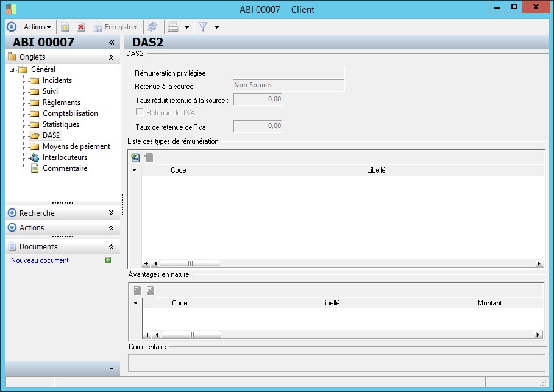This screenshot has height=392, width=554.
Task: Select the Comptabilisation tree item
Action: point(70,113)
